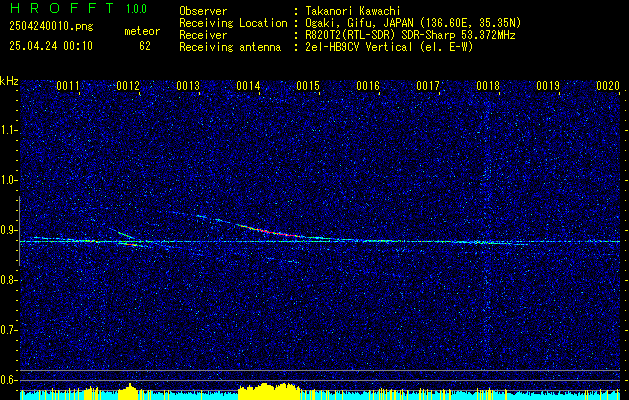The image size is (629, 400).
Task: Click the 0017 time marker
Action: pos(428,86)
